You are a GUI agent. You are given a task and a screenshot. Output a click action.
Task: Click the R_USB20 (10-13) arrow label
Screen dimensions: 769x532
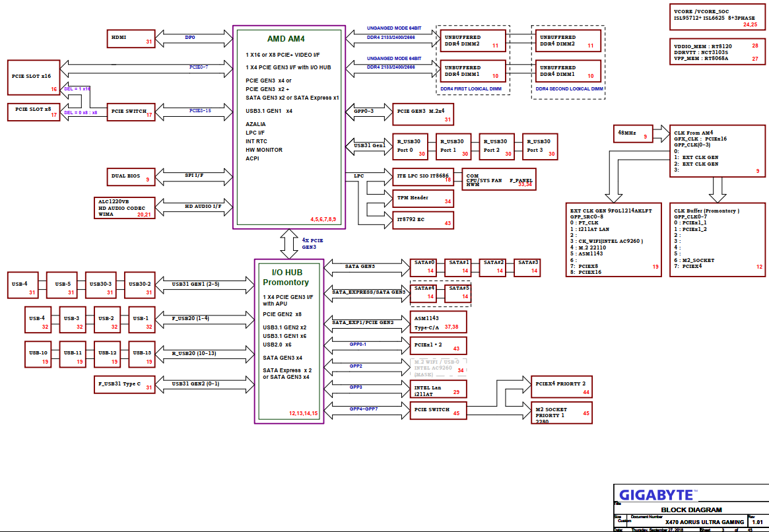tap(194, 354)
